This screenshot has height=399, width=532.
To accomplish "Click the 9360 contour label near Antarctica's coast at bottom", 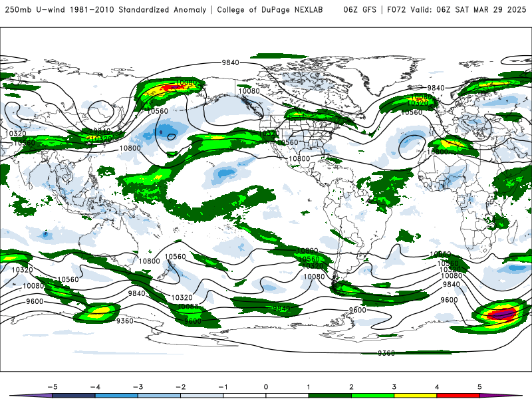I will point(386,353).
